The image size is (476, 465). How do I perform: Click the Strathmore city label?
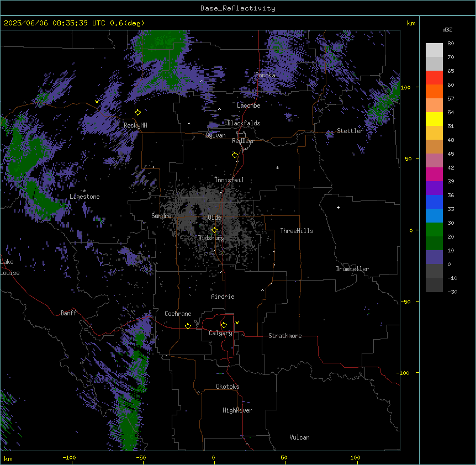285,336
